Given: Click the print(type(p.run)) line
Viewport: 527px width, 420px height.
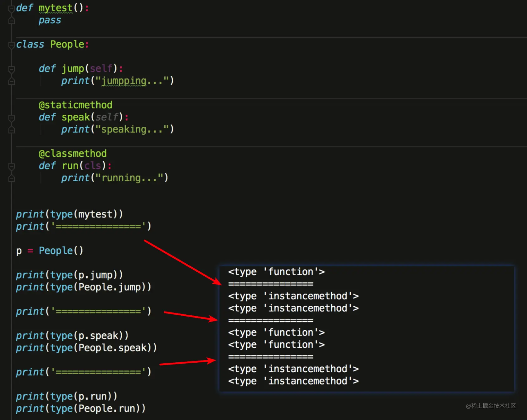Looking at the screenshot, I should click(67, 396).
